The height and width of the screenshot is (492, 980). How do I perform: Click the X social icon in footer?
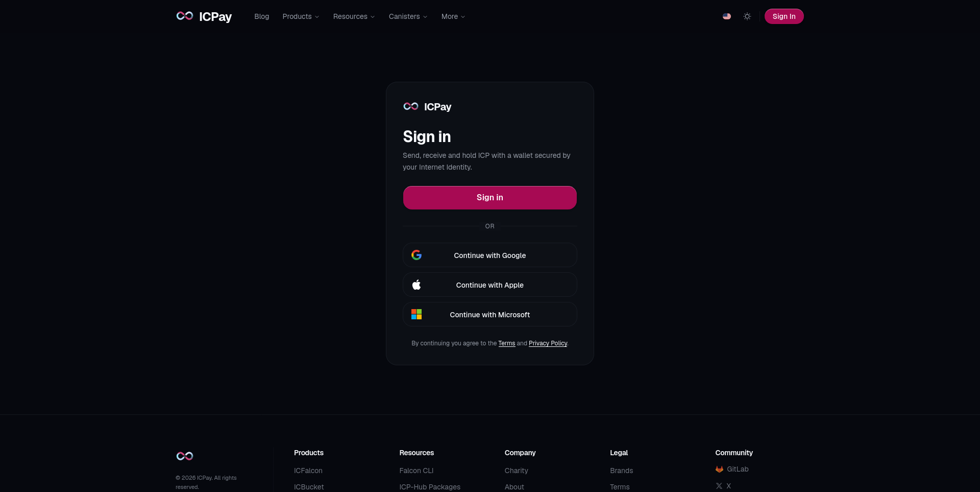point(719,486)
